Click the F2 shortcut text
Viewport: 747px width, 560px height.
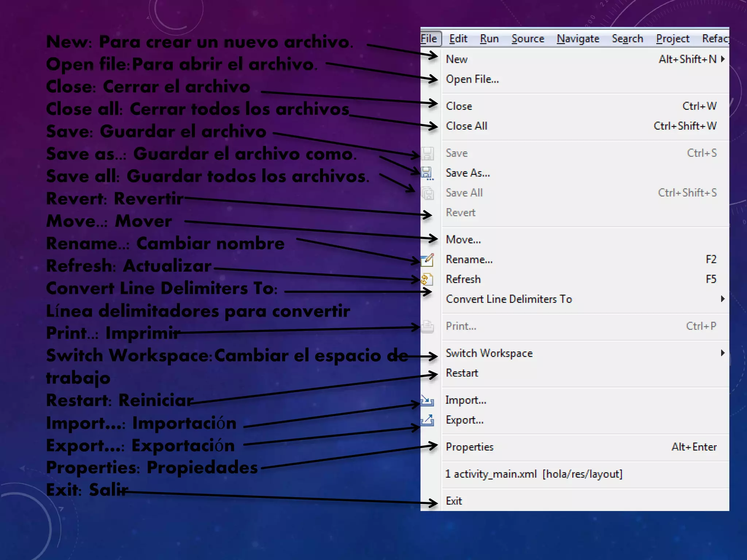pos(711,259)
